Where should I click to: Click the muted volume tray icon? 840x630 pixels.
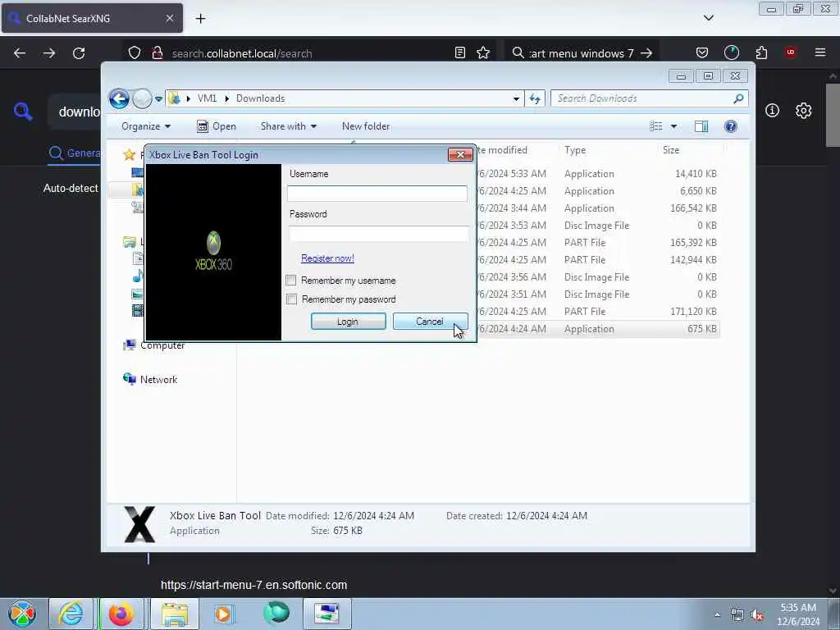click(x=757, y=614)
